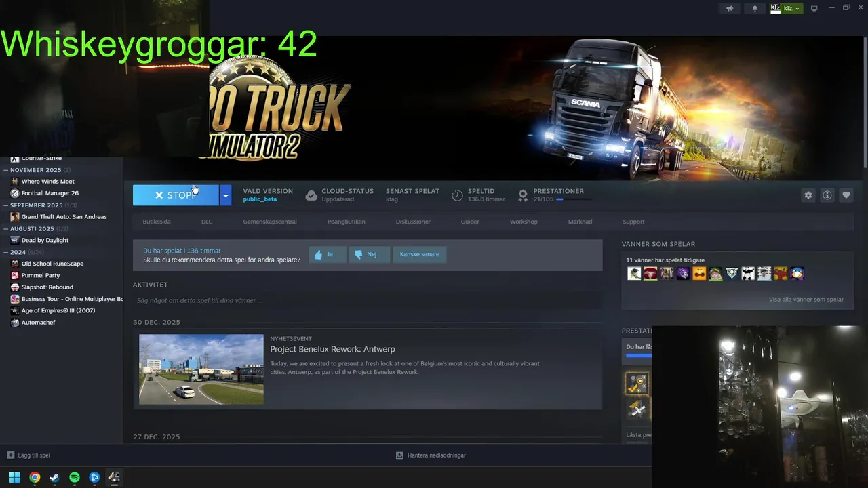Open the Steam announcements megaphone icon
This screenshot has height=488, width=868.
click(x=730, y=9)
